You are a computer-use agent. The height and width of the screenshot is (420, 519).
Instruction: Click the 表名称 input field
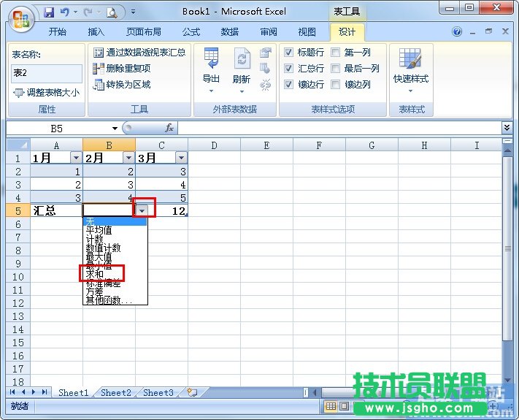[x=47, y=73]
